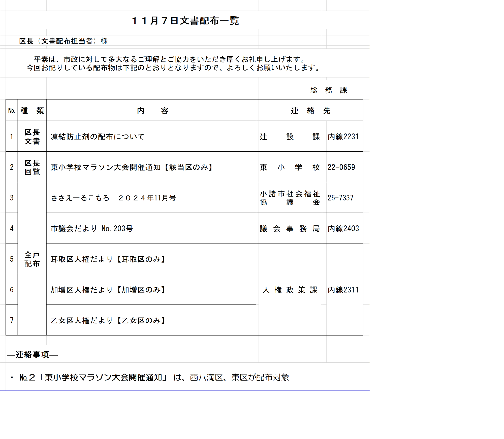Select the contact cell '東小学校'
This screenshot has width=504, height=439.
pyautogui.click(x=290, y=167)
